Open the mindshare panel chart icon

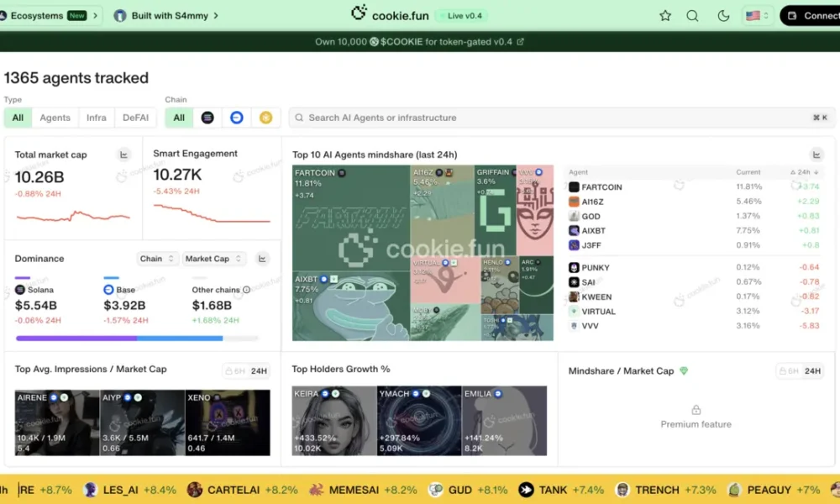click(816, 155)
